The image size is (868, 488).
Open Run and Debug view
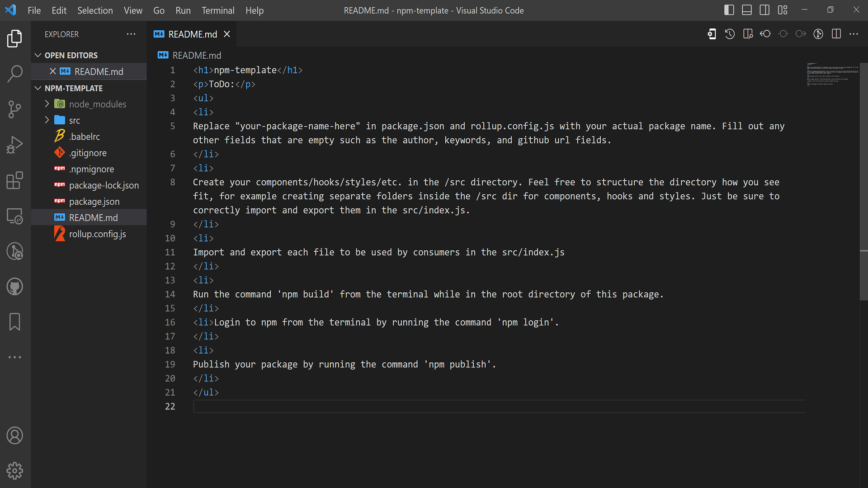15,145
